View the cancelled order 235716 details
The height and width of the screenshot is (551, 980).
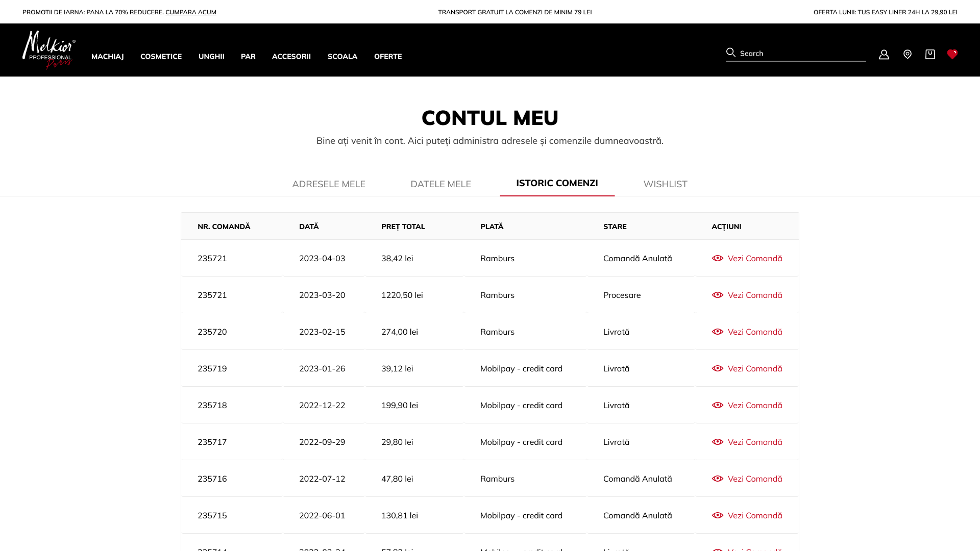point(754,479)
